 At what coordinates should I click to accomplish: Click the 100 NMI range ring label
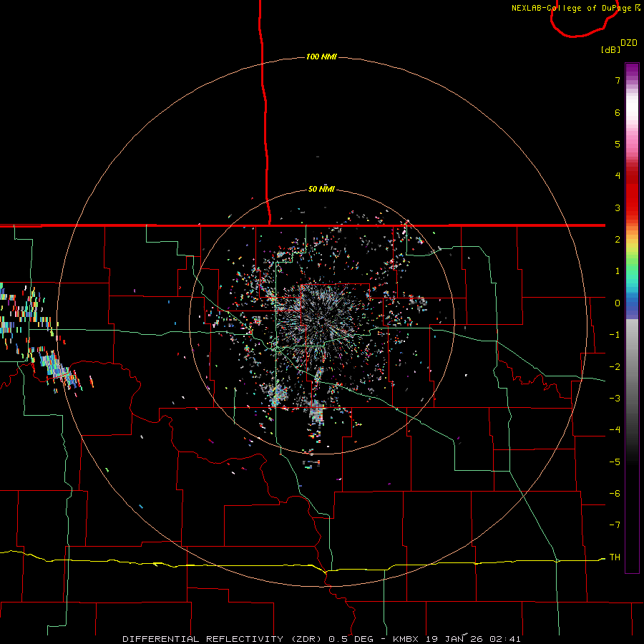321,57
